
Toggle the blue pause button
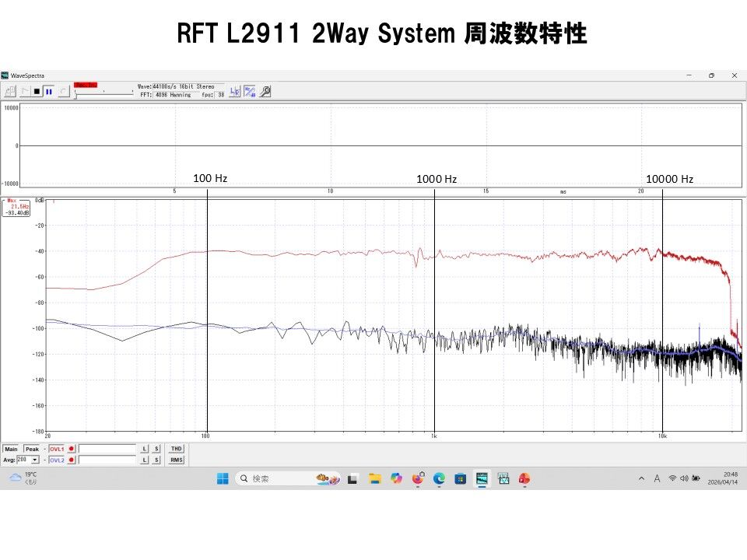point(48,91)
